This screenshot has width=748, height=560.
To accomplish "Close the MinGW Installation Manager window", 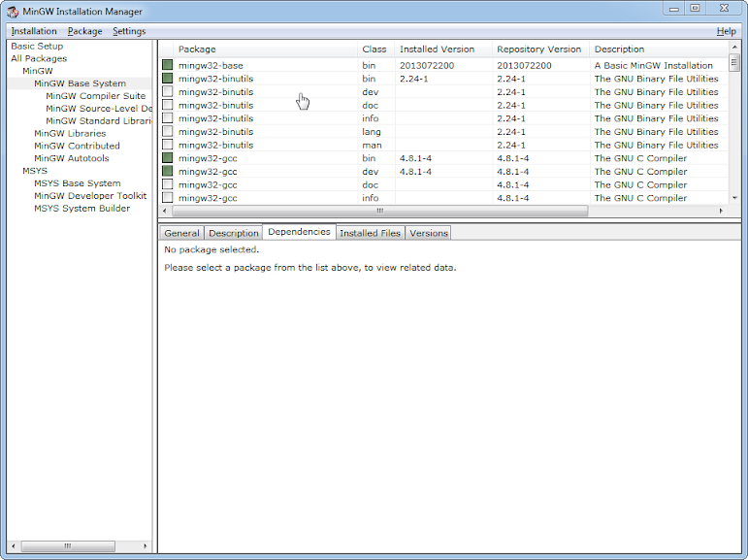I will point(724,9).
